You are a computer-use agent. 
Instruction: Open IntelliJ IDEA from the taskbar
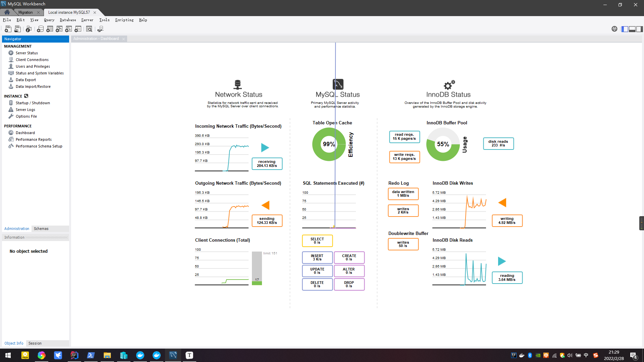point(74,355)
